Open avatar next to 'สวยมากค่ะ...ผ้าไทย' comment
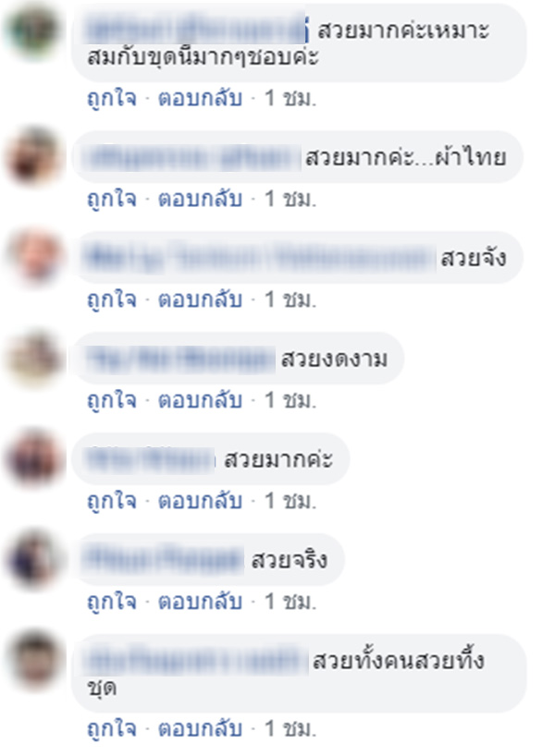The height and width of the screenshot is (756, 555). 33,156
